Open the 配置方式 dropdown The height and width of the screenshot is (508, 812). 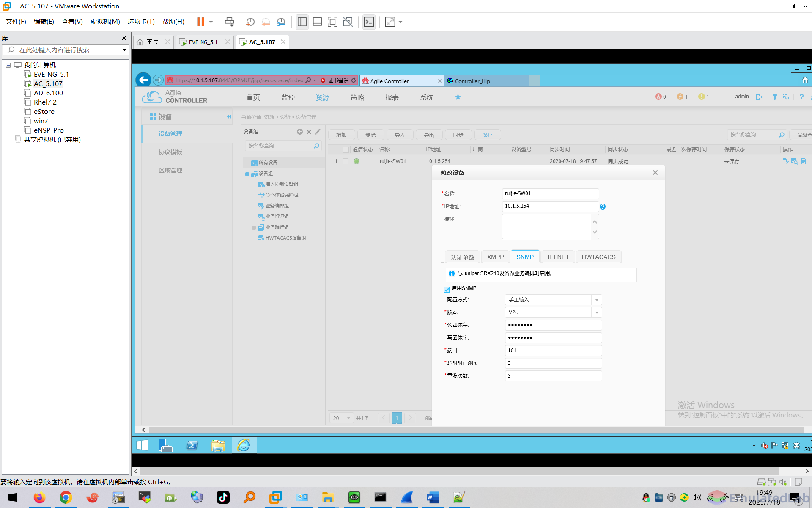(596, 300)
